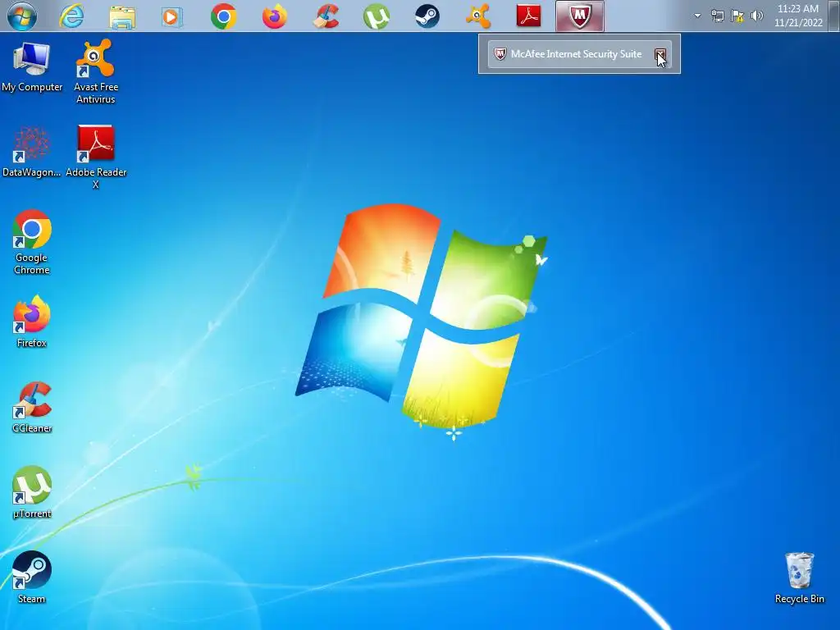The width and height of the screenshot is (840, 630).
Task: Select Adobe Reader X desktop shortcut
Action: point(96,157)
